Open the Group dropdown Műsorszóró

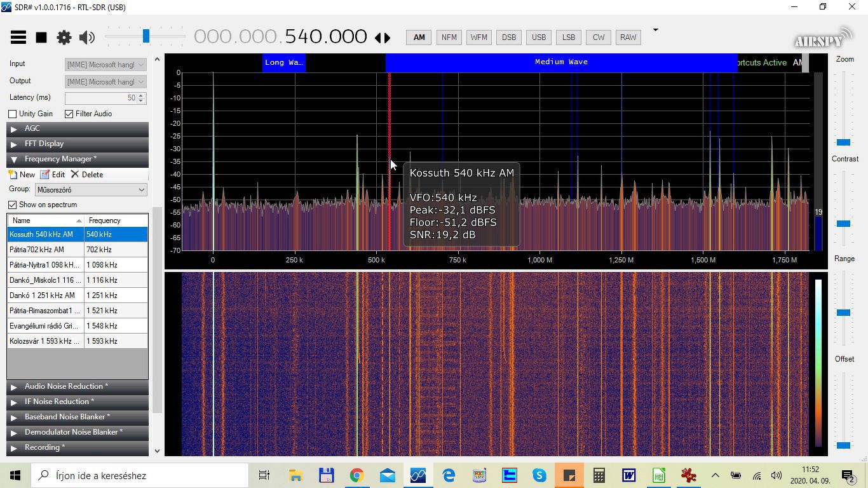91,189
